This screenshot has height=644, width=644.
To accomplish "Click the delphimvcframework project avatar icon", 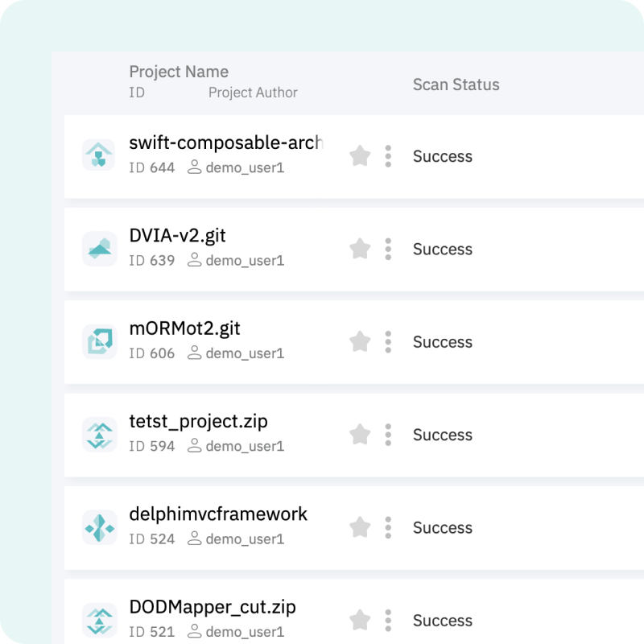I will pos(100,527).
